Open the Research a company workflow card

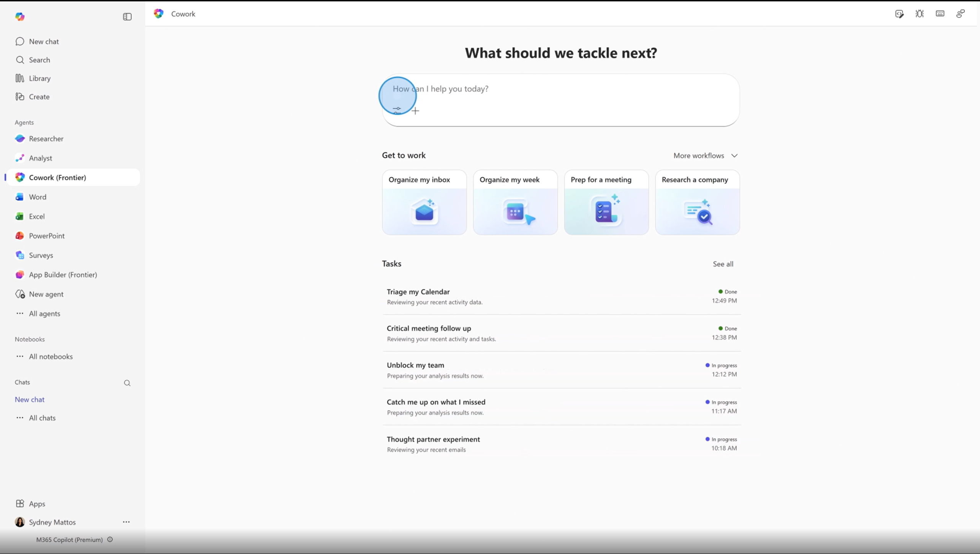point(697,202)
